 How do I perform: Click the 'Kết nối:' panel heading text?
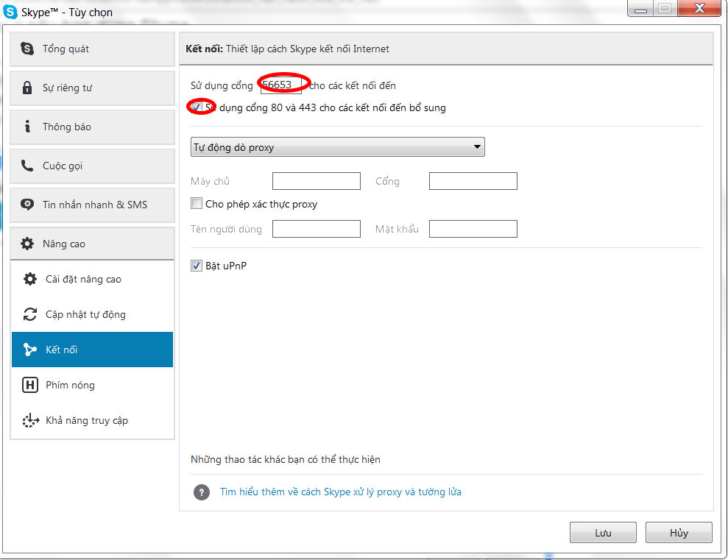tap(205, 49)
